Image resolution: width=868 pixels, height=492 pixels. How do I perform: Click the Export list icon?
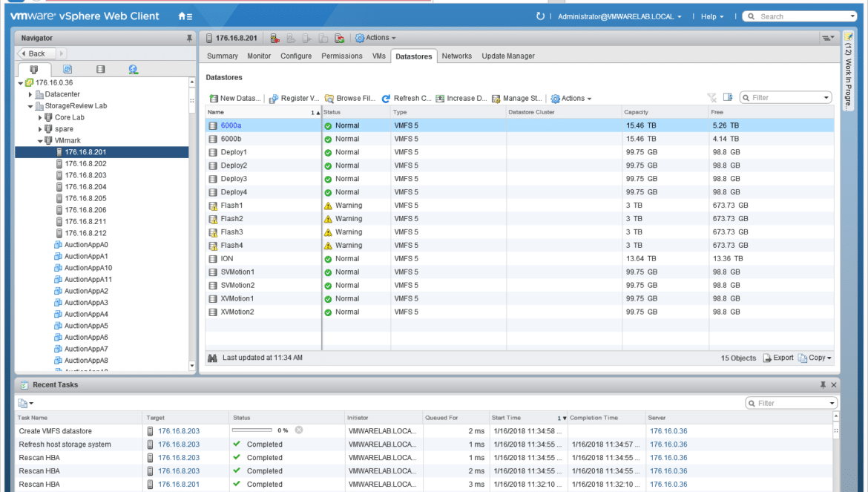(767, 358)
